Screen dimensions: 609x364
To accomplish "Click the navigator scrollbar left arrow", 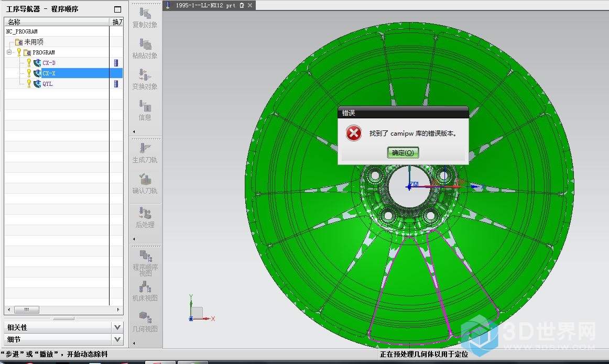I will pos(9,310).
